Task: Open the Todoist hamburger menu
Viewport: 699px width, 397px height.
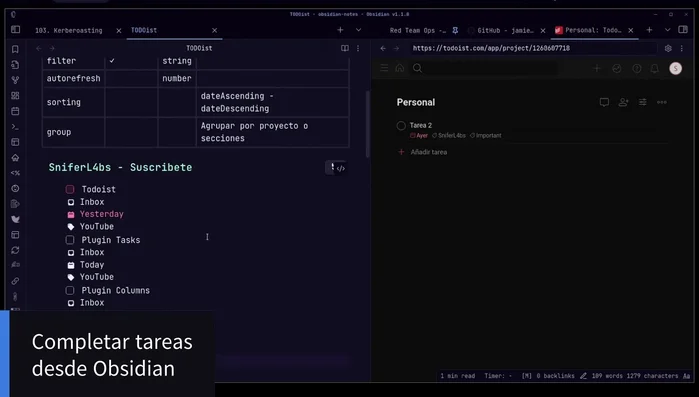Action: (x=384, y=68)
